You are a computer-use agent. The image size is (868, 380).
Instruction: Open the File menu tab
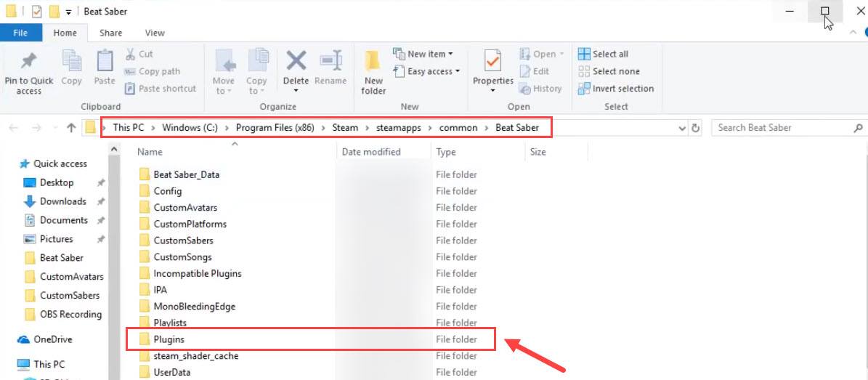(20, 33)
